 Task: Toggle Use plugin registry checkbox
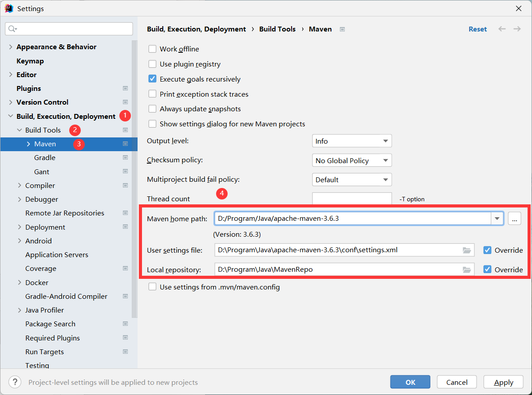tap(152, 64)
